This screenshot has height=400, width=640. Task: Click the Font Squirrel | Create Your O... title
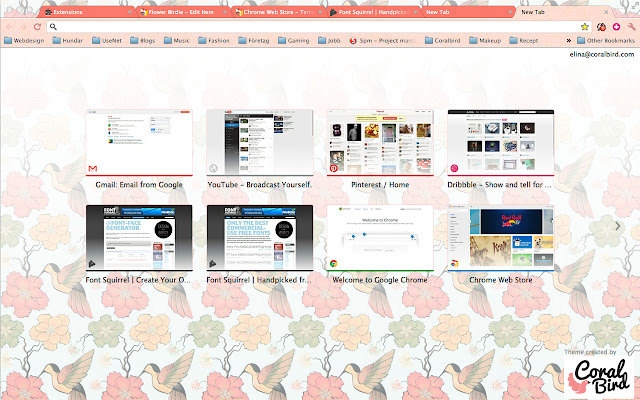pos(138,280)
